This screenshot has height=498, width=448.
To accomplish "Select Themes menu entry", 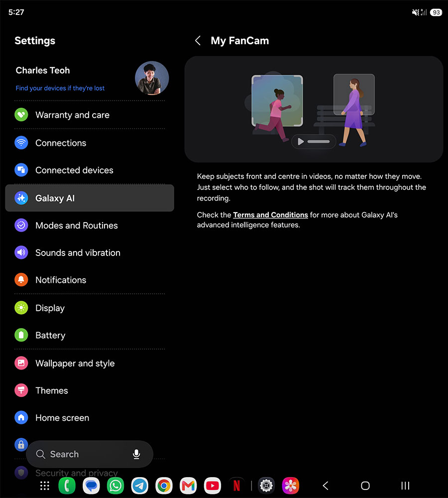I will click(90, 390).
